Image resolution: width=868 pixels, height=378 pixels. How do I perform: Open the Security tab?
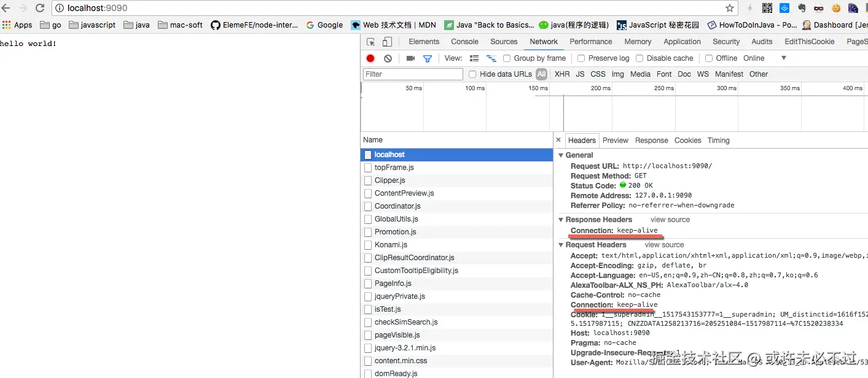[726, 42]
